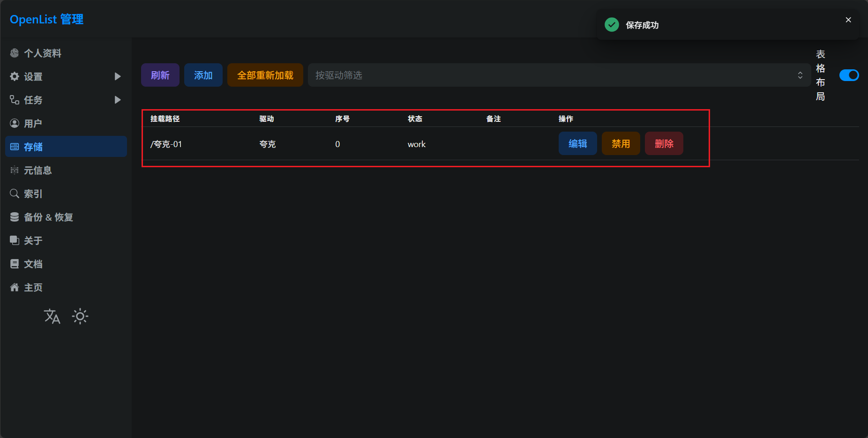Image resolution: width=868 pixels, height=438 pixels.
Task: Go to the 关于 page
Action: (33, 241)
